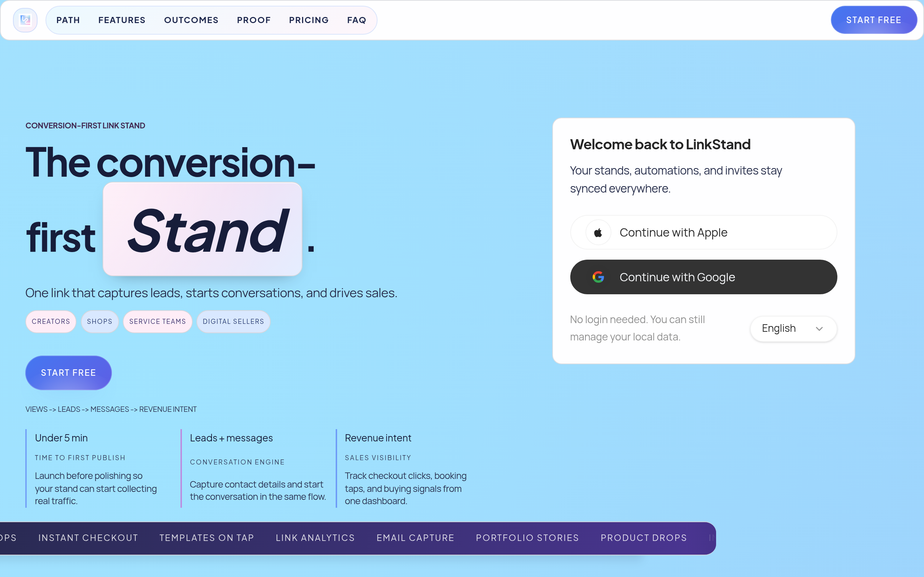Image resolution: width=924 pixels, height=577 pixels.
Task: Select the DIGITAL SELLERS audience pill
Action: coord(233,321)
